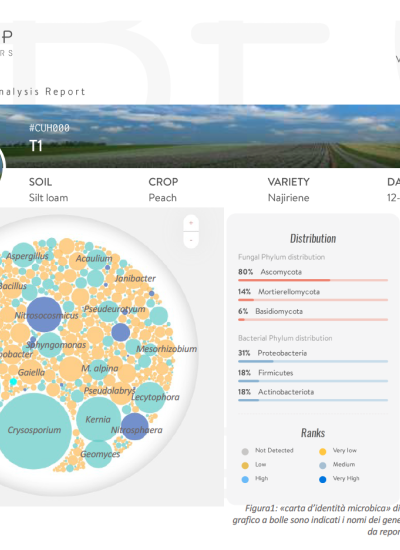Select the Nitrosocosmicus purple bubble
Viewport: 400px width, 550px height.
coord(44,314)
